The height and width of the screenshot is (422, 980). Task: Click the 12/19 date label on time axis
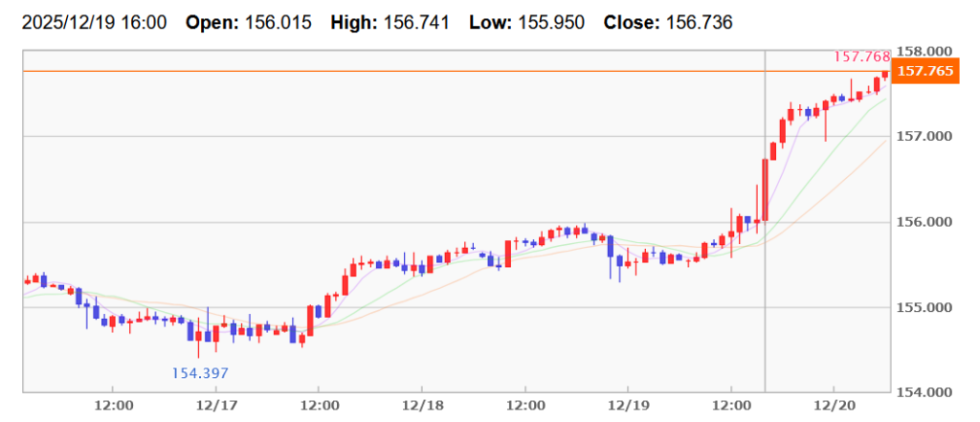point(627,407)
